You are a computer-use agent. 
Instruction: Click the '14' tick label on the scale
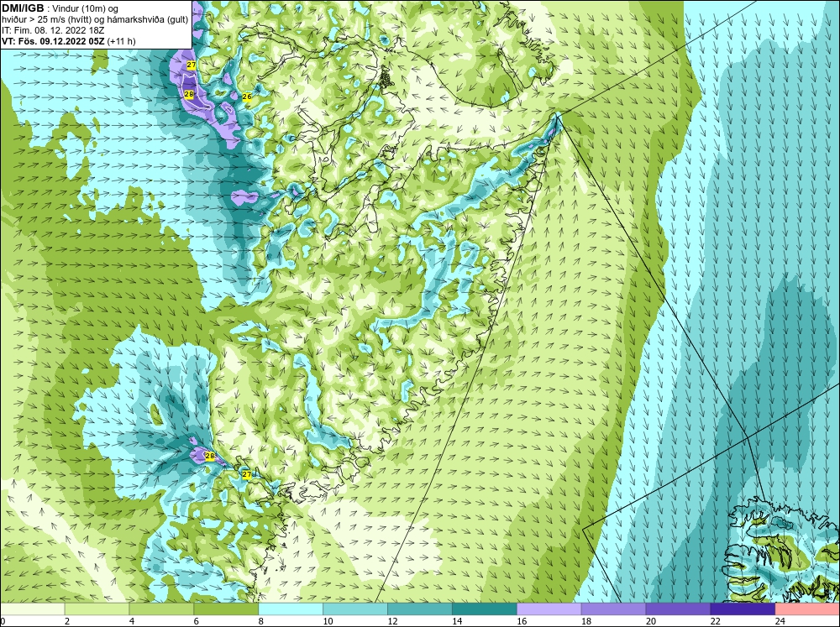457,621
